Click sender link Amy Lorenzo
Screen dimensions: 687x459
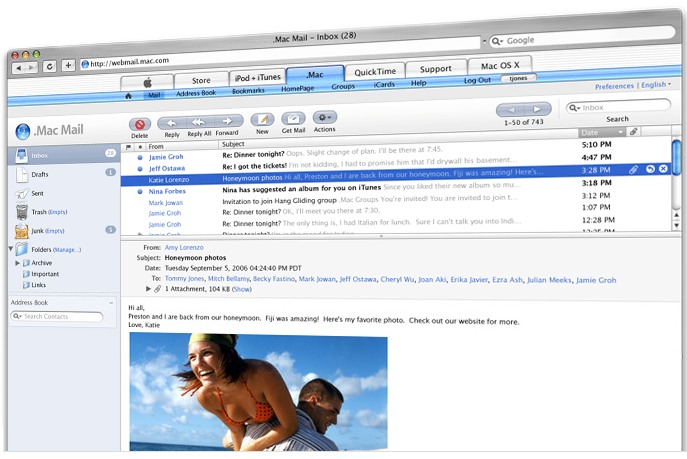184,247
